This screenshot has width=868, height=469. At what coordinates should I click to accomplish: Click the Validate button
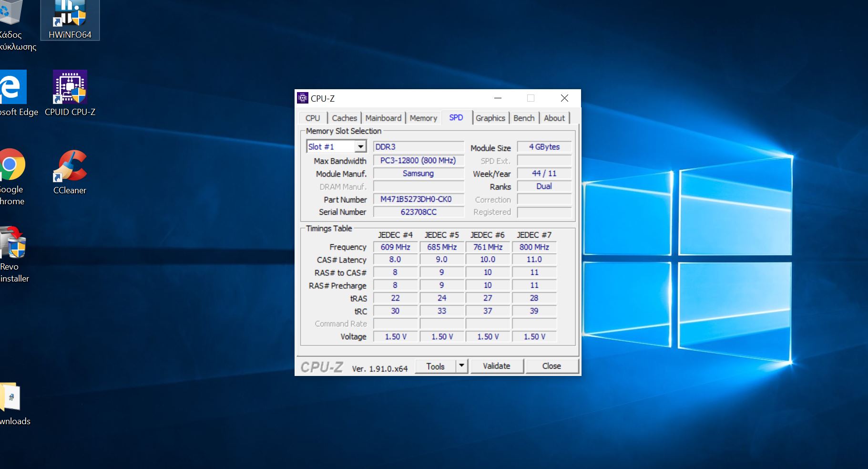point(496,366)
